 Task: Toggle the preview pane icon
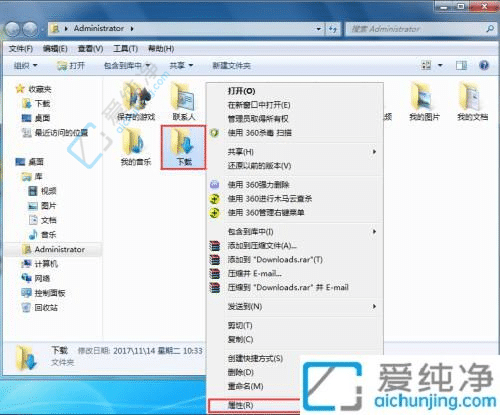(x=461, y=65)
